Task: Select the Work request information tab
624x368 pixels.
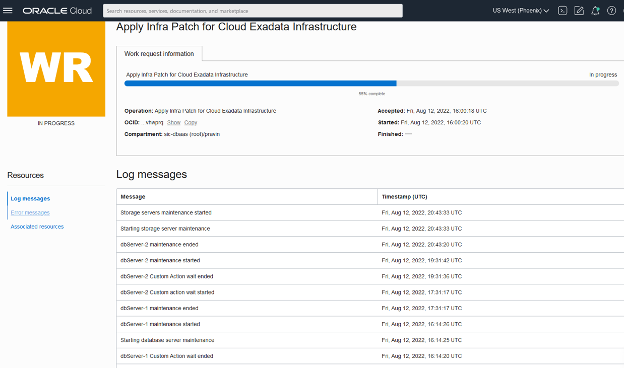Action: pyautogui.click(x=159, y=54)
